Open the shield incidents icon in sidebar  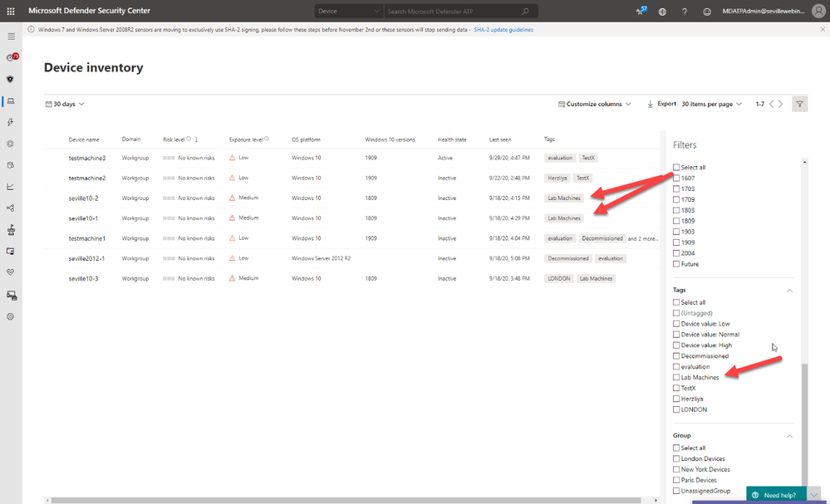pyautogui.click(x=10, y=79)
